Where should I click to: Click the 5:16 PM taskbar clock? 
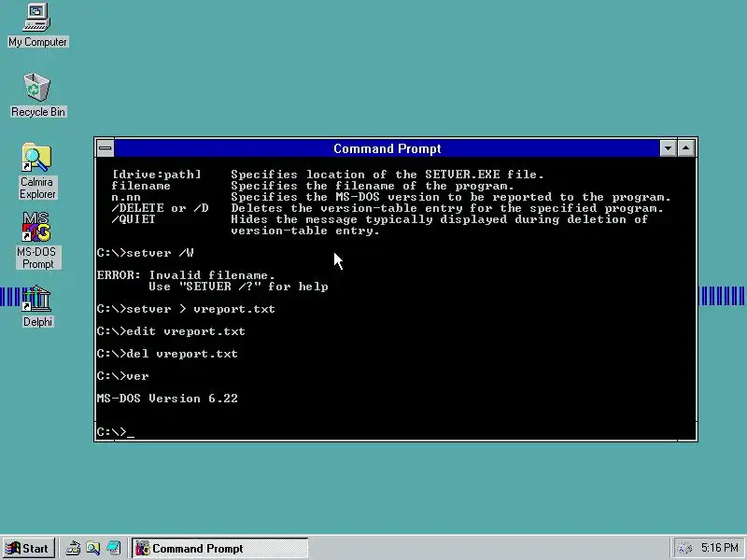[719, 548]
